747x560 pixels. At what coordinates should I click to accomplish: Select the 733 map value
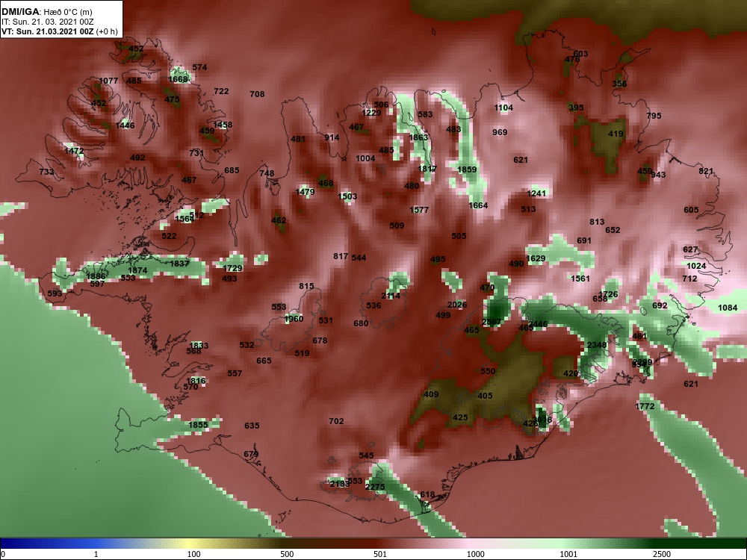[46, 172]
